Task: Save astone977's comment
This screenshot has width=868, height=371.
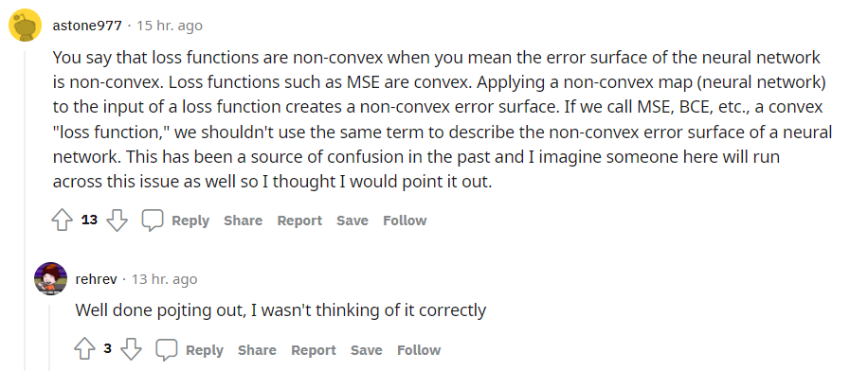Action: click(353, 221)
